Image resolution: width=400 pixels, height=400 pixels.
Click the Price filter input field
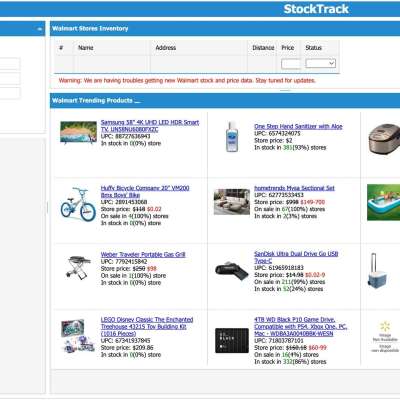coord(291,64)
